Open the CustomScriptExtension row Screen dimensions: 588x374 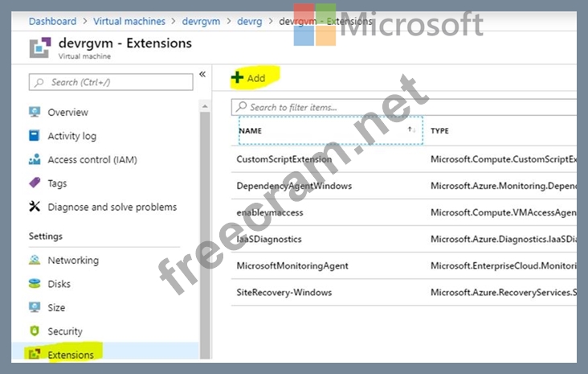pyautogui.click(x=284, y=159)
